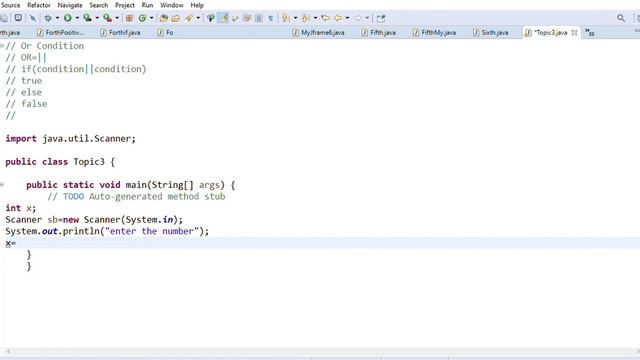640x360 pixels.
Task: Click the Open Task folder icon
Action: 176,18
